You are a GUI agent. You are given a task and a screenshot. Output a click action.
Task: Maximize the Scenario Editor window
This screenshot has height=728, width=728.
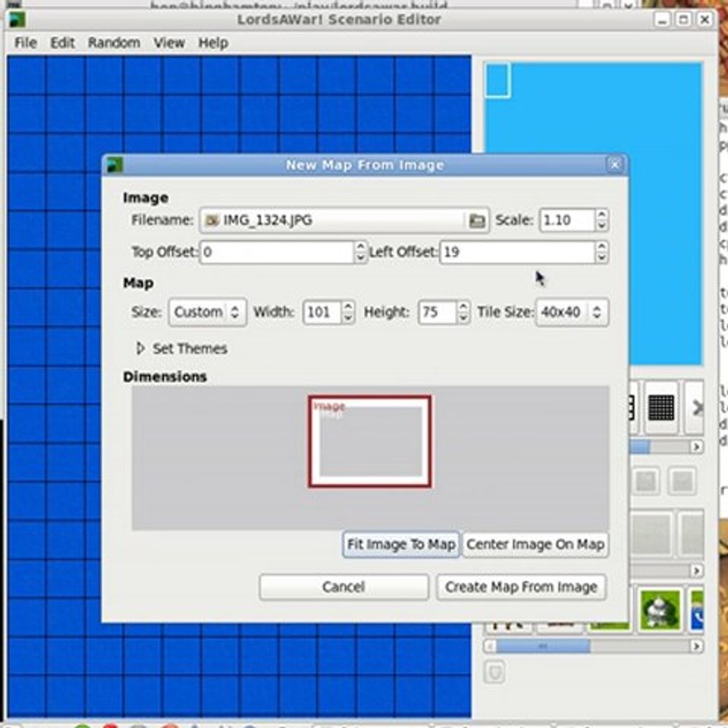[x=684, y=20]
